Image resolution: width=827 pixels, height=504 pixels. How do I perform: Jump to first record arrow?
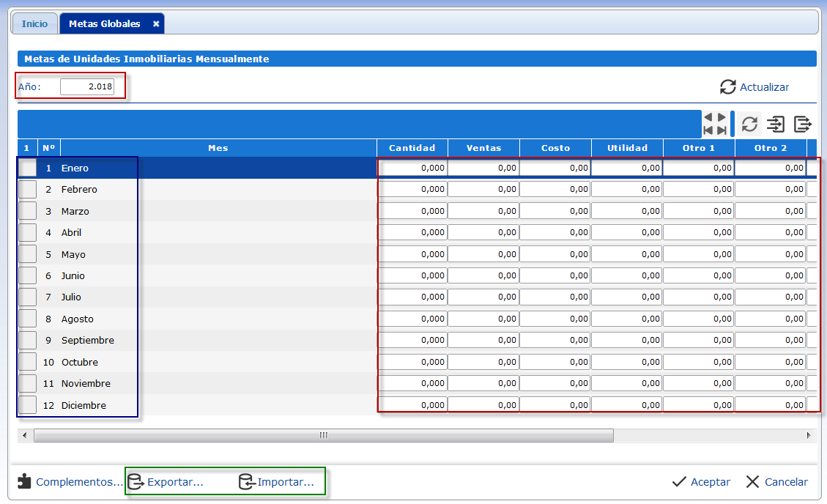tap(708, 130)
